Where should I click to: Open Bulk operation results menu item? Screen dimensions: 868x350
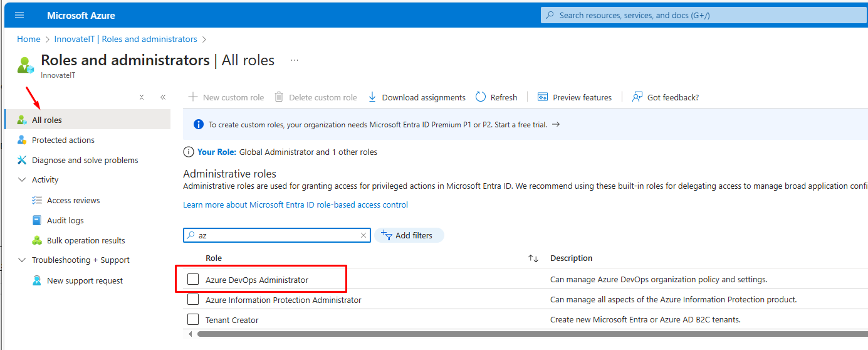[x=86, y=240]
